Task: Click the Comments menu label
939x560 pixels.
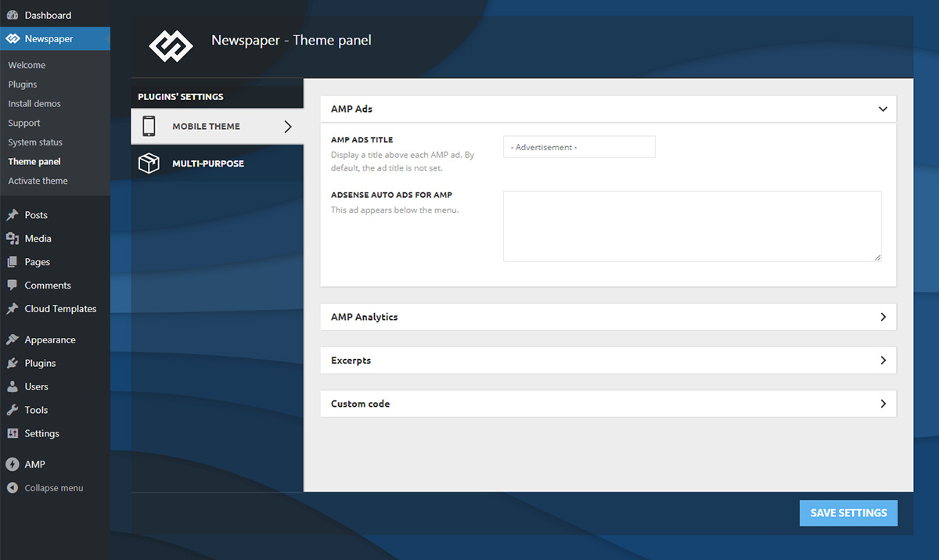Action: (48, 285)
